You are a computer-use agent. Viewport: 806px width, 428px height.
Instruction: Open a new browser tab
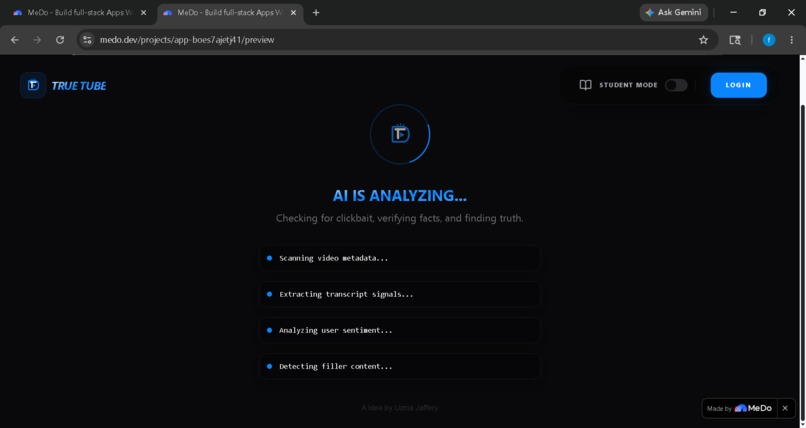(316, 13)
